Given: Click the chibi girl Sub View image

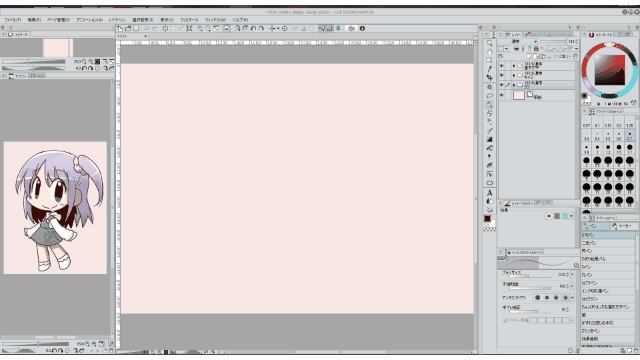Looking at the screenshot, I should coord(55,208).
